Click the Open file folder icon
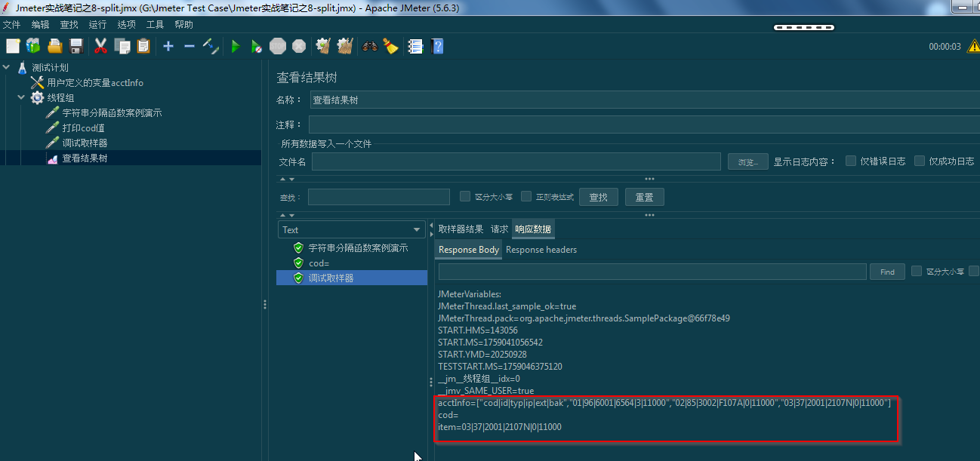 coord(55,46)
